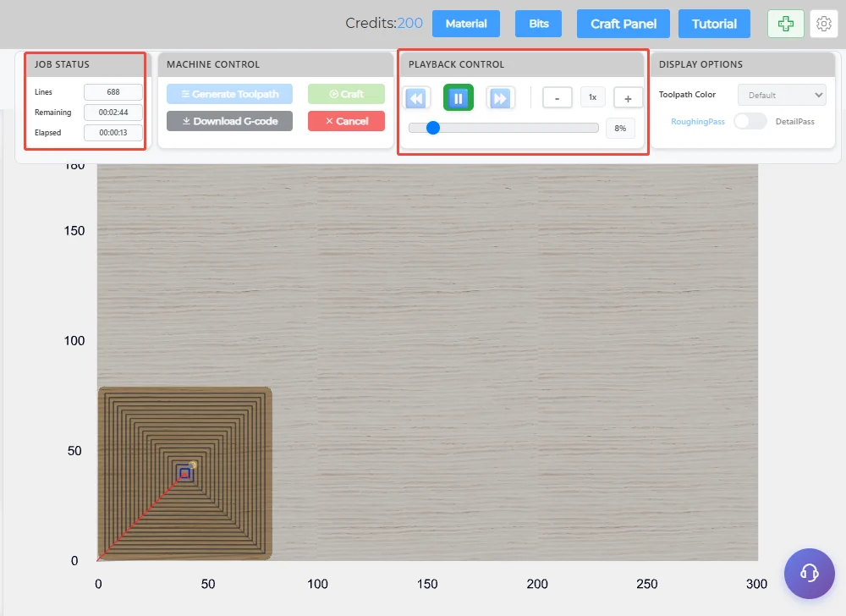The image size is (846, 616).
Task: Click the Generate Toolpath button
Action: point(230,94)
